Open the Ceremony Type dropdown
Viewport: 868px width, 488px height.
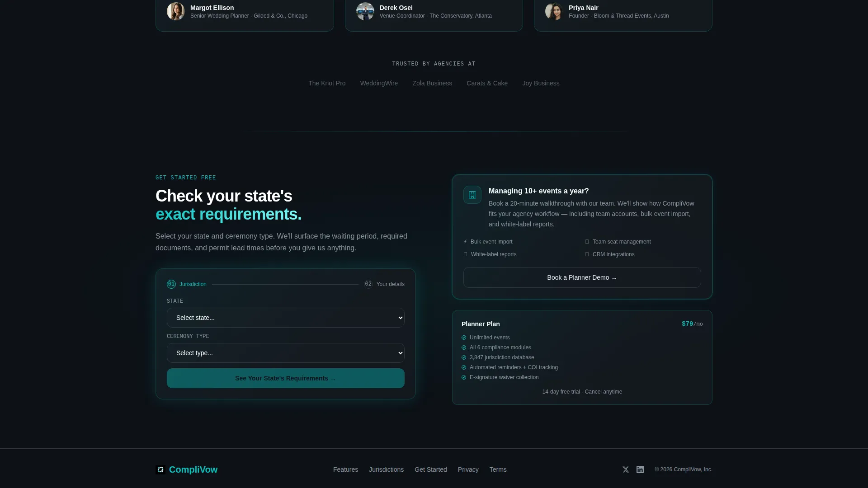point(286,353)
